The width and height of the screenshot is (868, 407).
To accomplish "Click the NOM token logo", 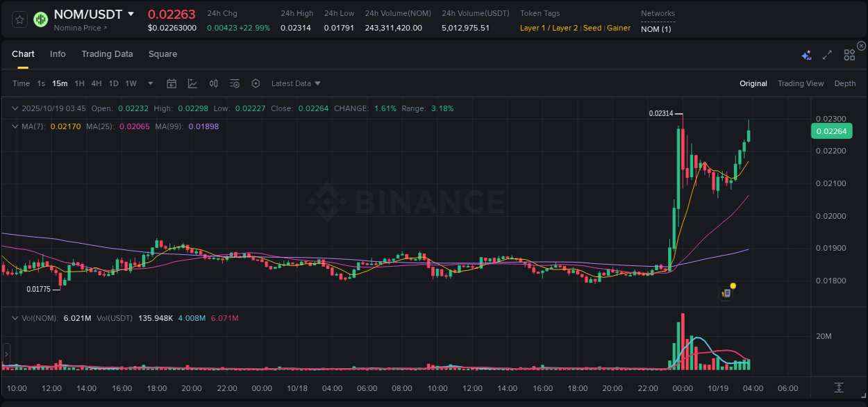I will pos(40,19).
